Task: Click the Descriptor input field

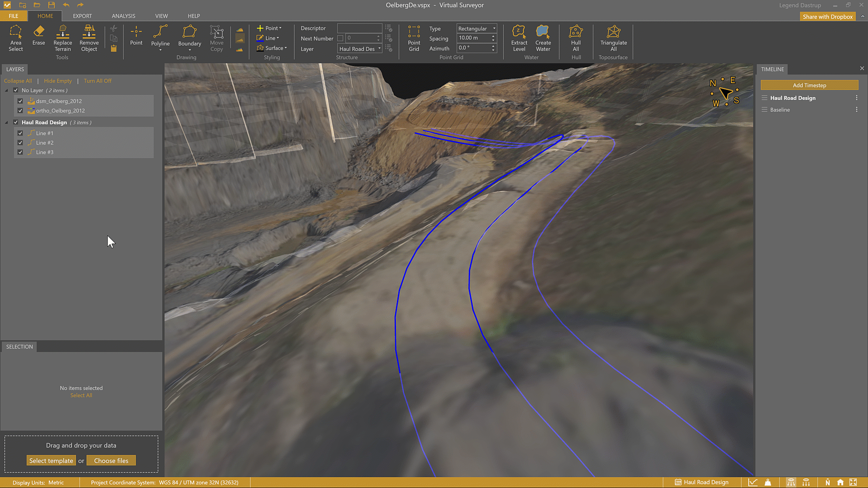Action: pyautogui.click(x=359, y=28)
